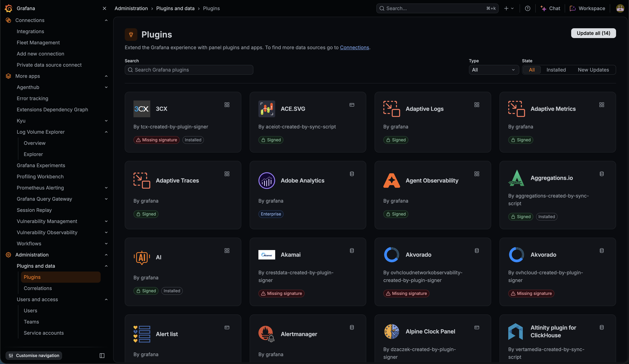Expand the Agenthub menu chevron
This screenshot has width=629, height=364.
pos(106,87)
